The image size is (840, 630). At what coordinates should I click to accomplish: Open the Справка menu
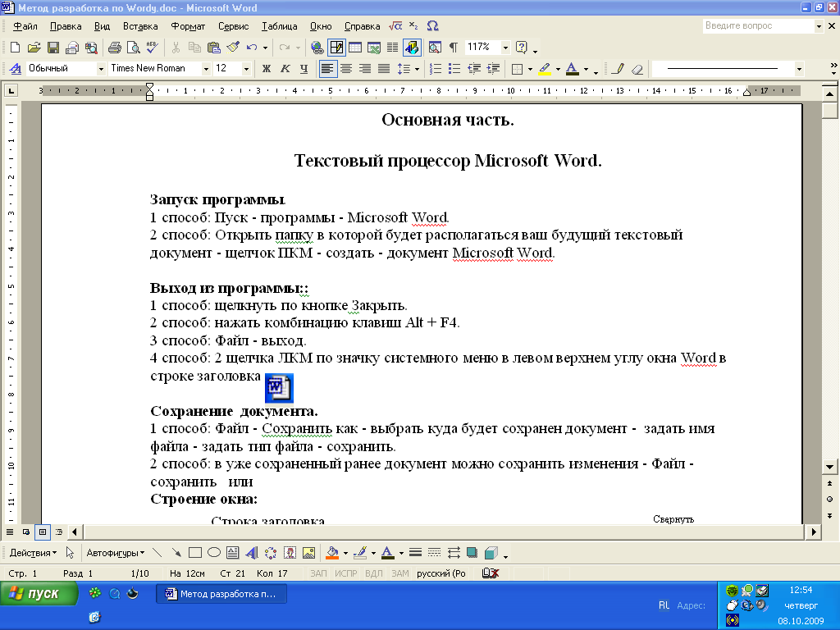362,26
